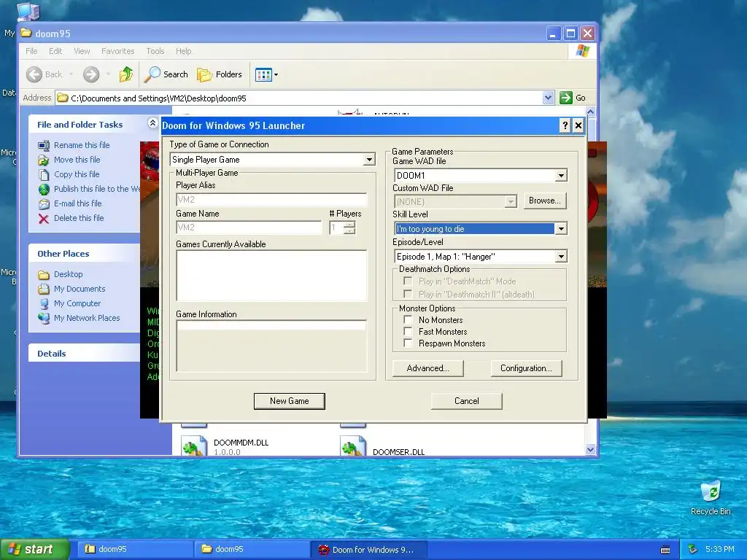This screenshot has width=747, height=560.
Task: Open Desktop under Other Places
Action: (68, 274)
